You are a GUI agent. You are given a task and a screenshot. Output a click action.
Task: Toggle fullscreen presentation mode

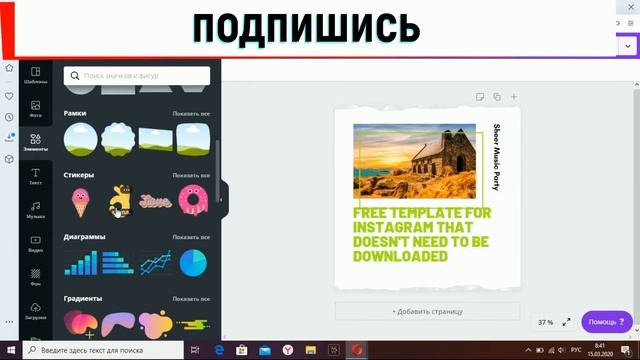567,322
